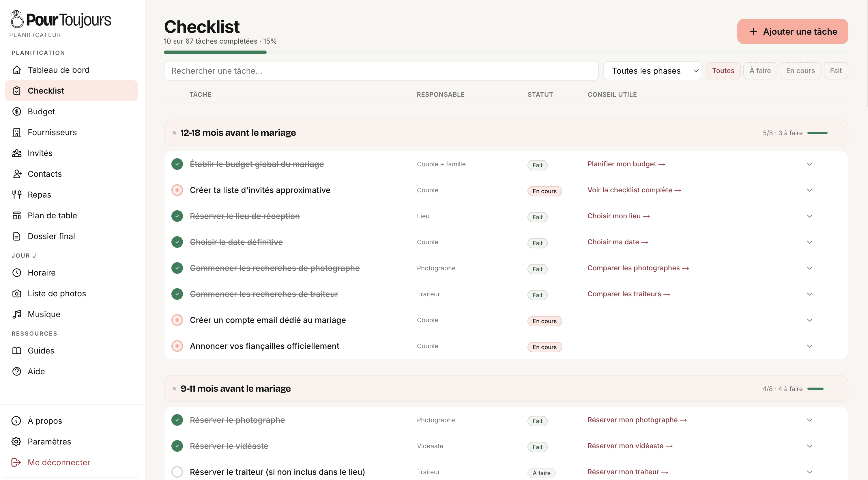The height and width of the screenshot is (480, 868).
Task: Select the 'Toutes' filter tab
Action: 723,71
